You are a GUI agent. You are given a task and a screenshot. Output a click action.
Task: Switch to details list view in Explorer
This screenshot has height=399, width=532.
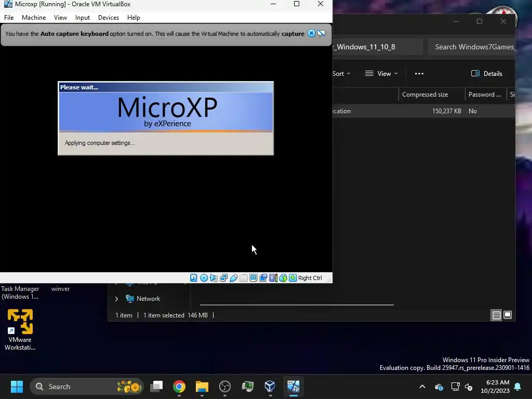click(496, 315)
